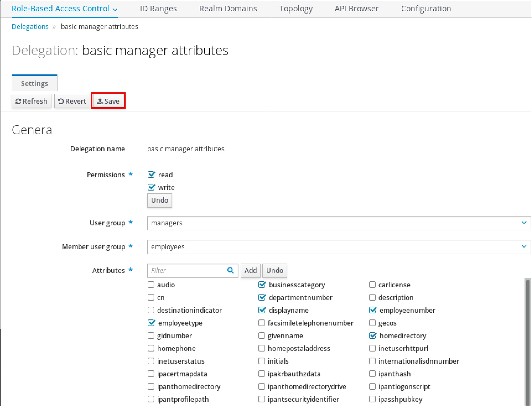Open the API Browser tab

click(x=355, y=8)
